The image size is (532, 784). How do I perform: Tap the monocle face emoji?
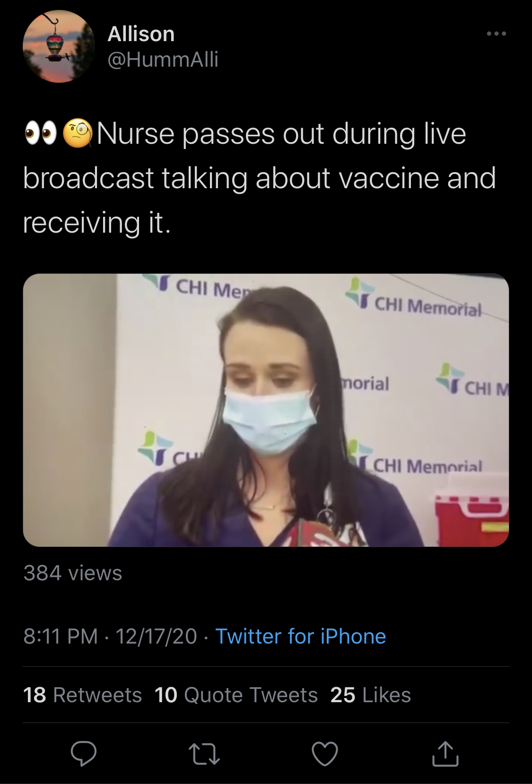tap(78, 134)
